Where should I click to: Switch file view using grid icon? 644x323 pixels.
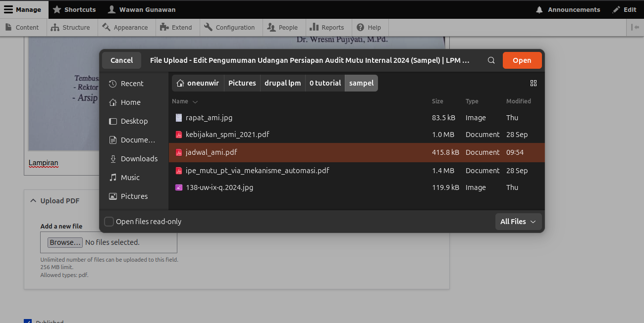click(x=534, y=83)
